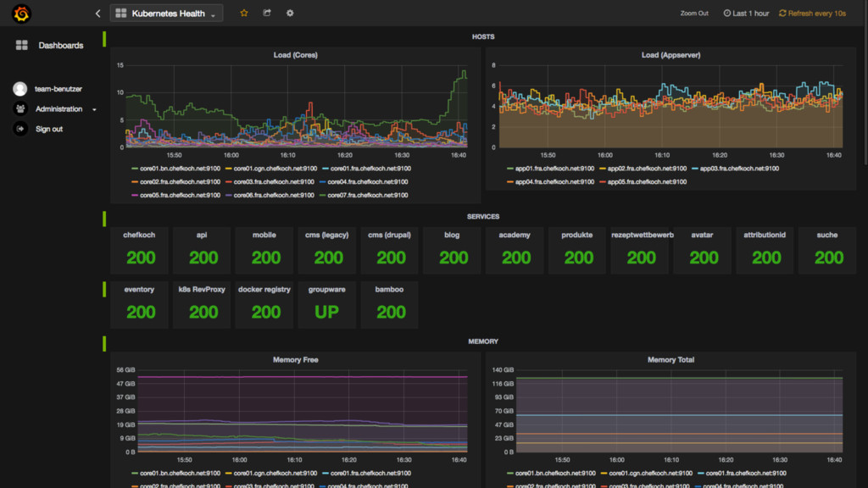Open the MEMORY row menu handle
This screenshot has height=488, width=868.
tap(104, 344)
